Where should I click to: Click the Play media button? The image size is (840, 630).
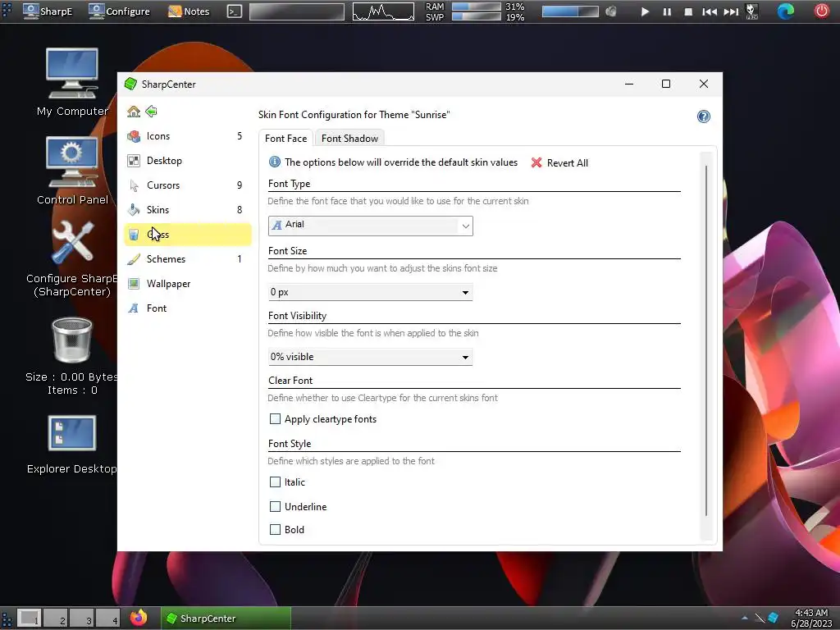pos(645,11)
